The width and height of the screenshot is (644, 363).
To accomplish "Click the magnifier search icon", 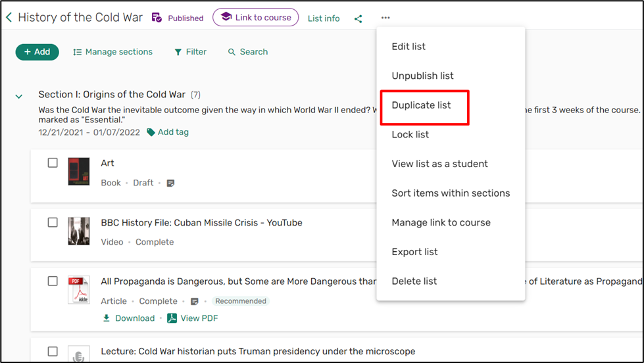I will 232,52.
